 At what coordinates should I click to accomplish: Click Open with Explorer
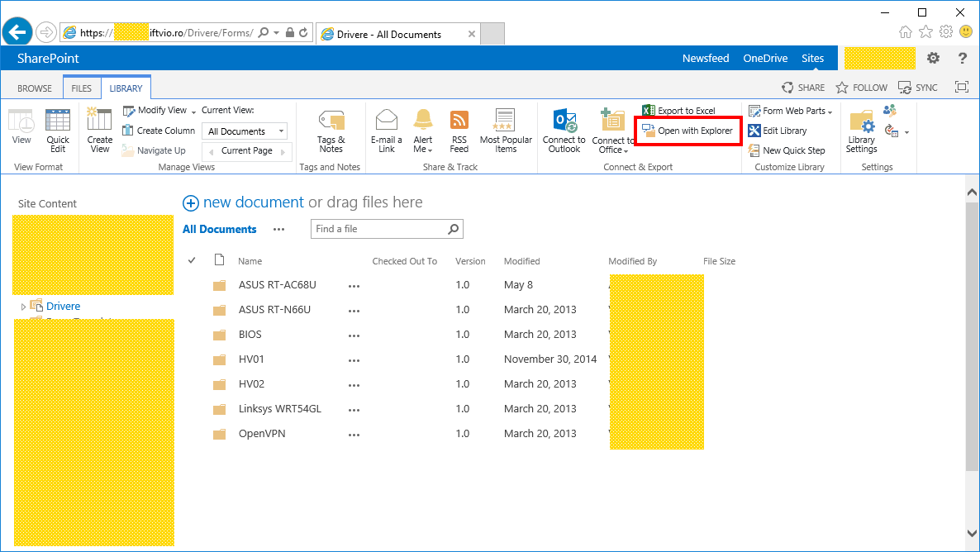coord(687,131)
